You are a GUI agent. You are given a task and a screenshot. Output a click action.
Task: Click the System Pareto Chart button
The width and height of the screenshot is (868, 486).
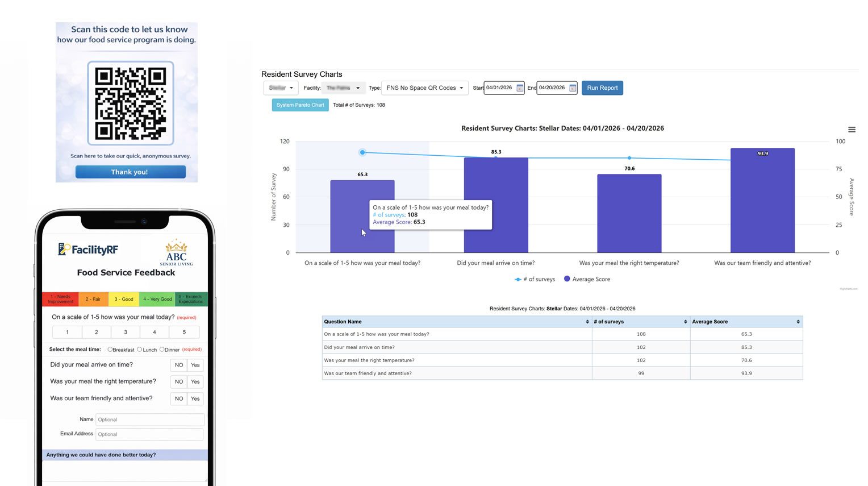click(300, 105)
